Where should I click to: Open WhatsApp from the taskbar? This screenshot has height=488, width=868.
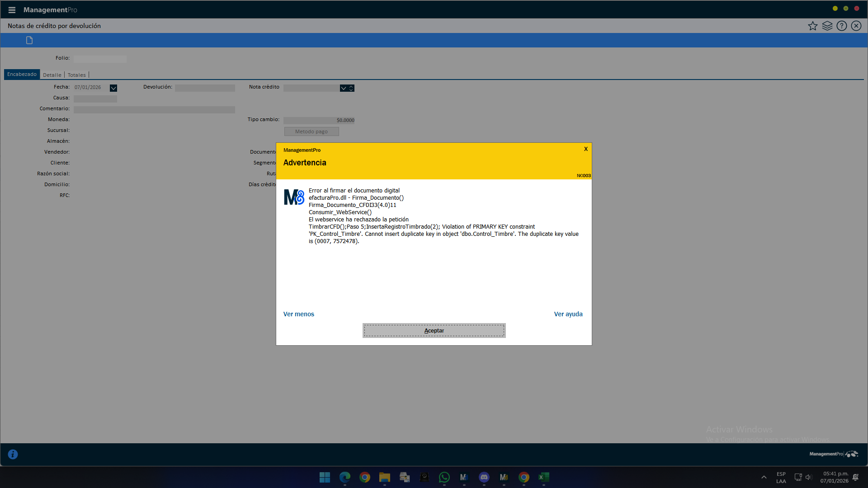pyautogui.click(x=444, y=477)
